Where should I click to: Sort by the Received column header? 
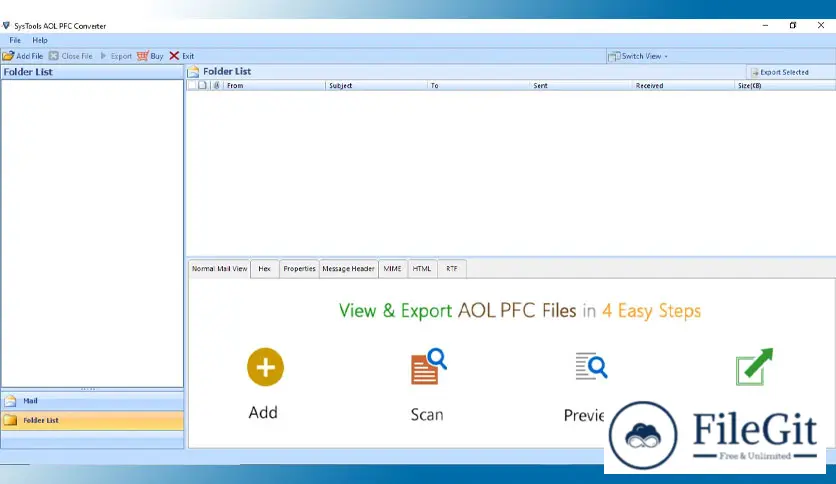tap(683, 85)
